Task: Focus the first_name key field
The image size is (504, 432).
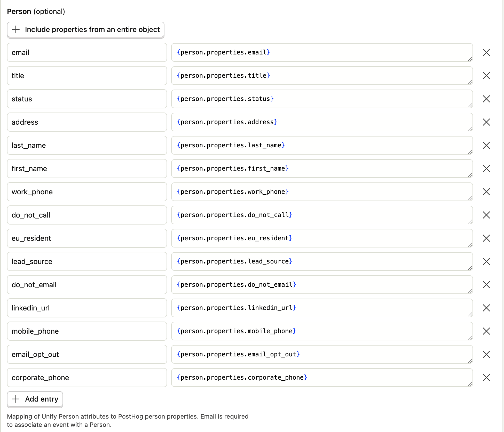Action: click(87, 169)
